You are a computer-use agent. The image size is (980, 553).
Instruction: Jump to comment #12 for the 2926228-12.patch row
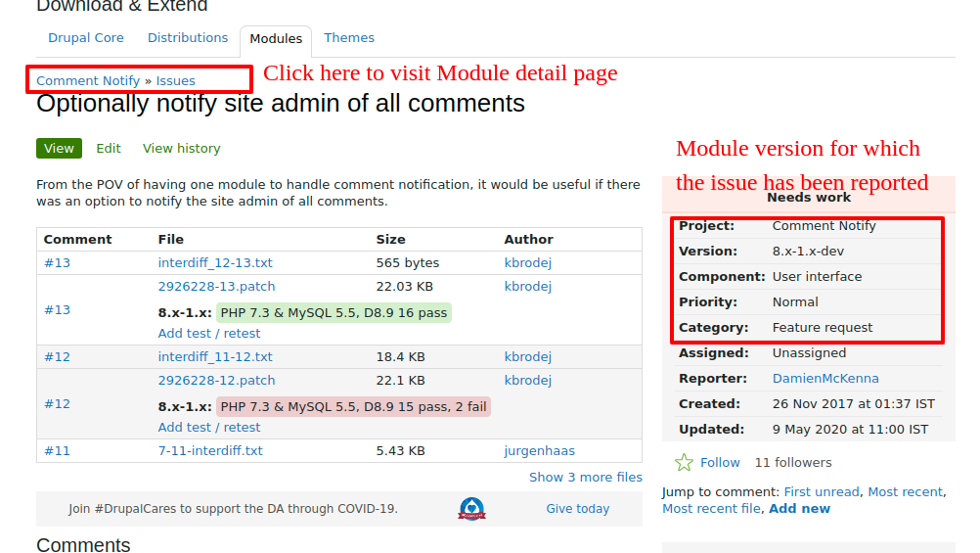(57, 403)
